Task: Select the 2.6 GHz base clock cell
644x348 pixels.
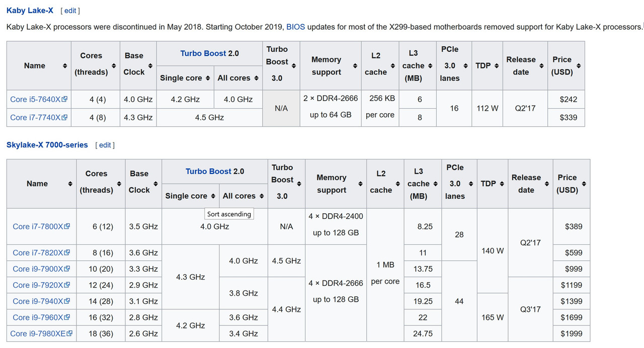Action: [x=143, y=333]
